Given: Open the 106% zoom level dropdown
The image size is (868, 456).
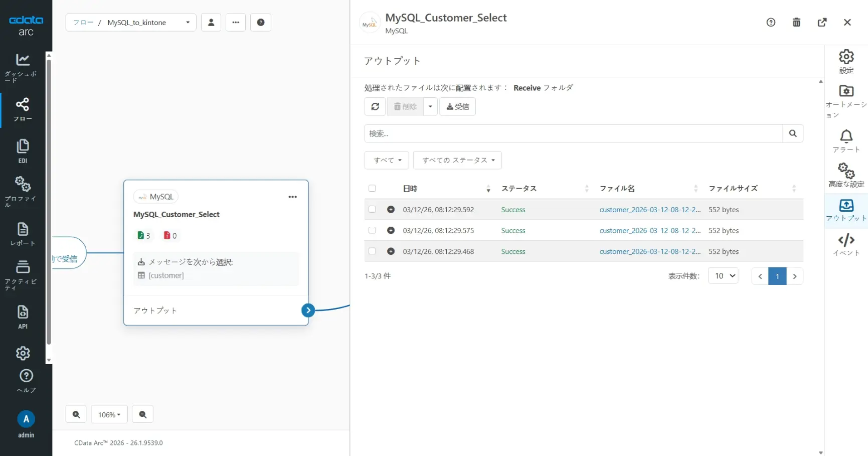Looking at the screenshot, I should coord(109,414).
